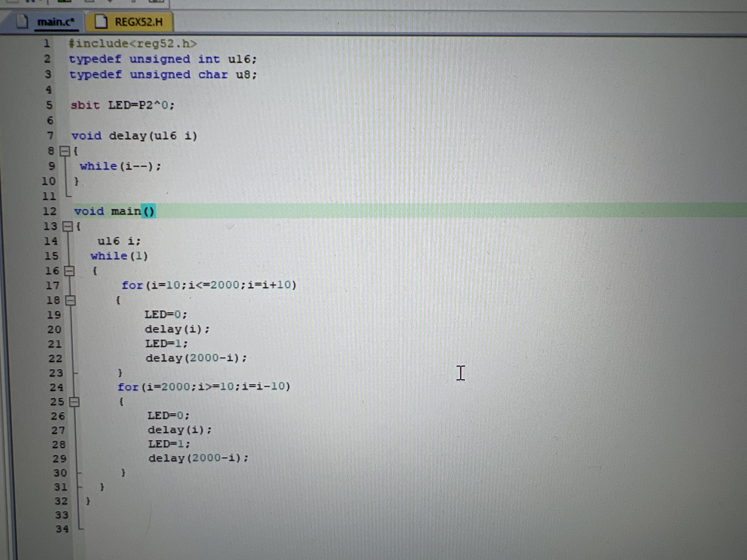Collapse the main function body at line 13
This screenshot has height=560, width=747.
click(68, 226)
